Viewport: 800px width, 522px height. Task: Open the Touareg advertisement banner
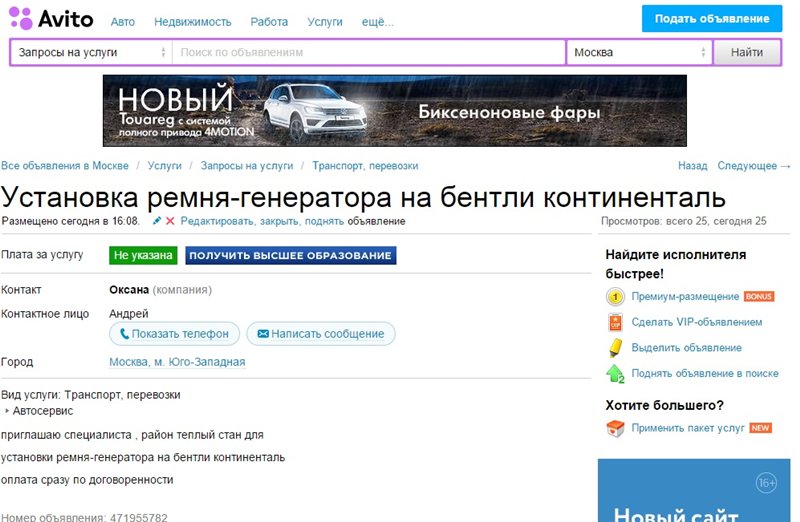coord(394,110)
